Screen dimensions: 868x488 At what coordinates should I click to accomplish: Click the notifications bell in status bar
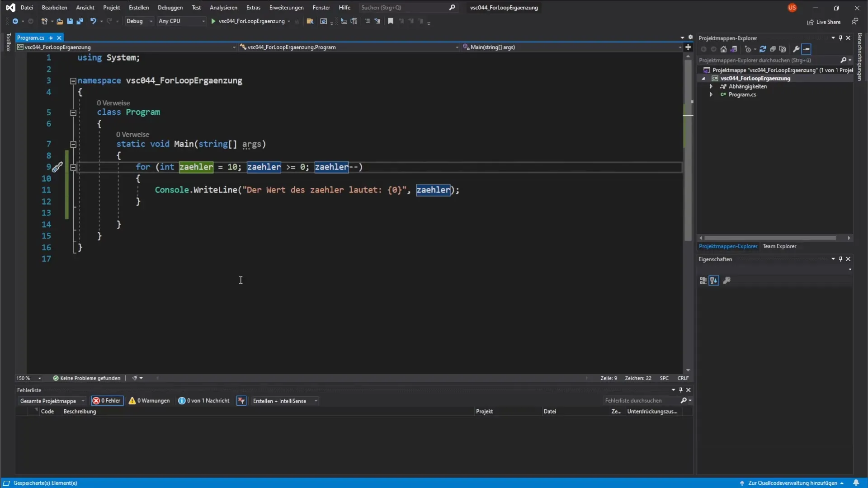[856, 483]
